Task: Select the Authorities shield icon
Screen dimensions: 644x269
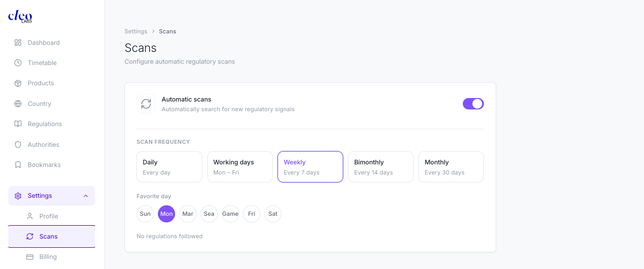Action: click(x=18, y=145)
